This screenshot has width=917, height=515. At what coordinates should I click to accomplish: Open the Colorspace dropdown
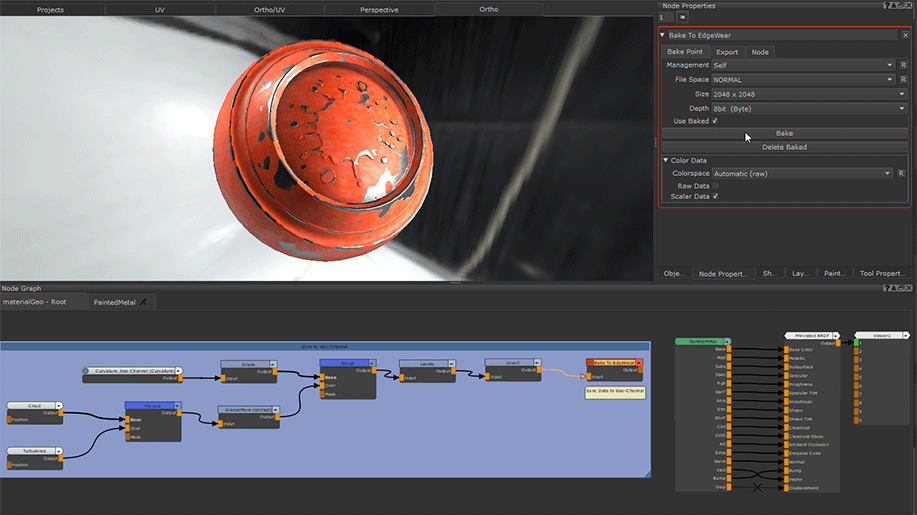(802, 173)
